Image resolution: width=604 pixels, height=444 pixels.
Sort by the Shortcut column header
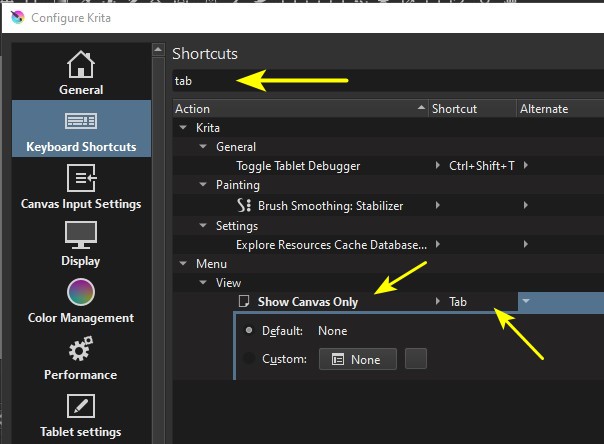click(x=472, y=109)
